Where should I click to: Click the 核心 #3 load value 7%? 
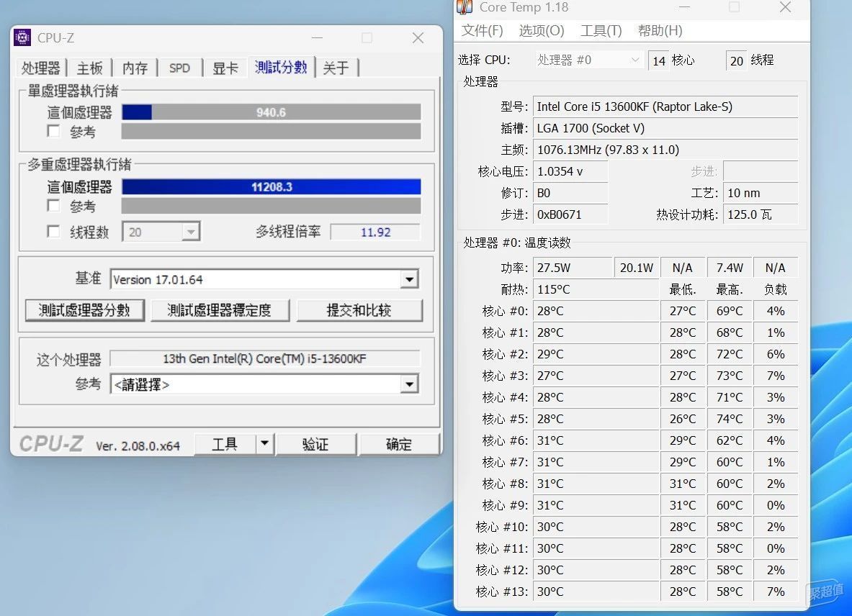[776, 376]
